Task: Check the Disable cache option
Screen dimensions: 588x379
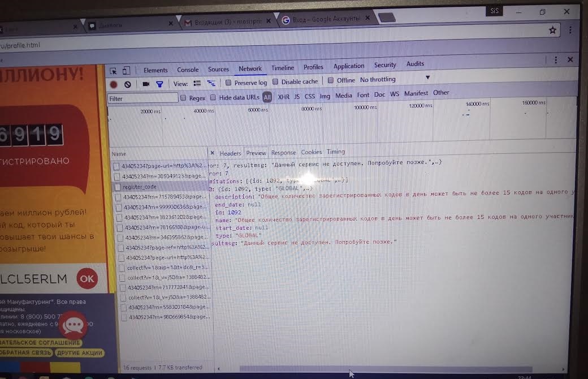Action: point(276,82)
